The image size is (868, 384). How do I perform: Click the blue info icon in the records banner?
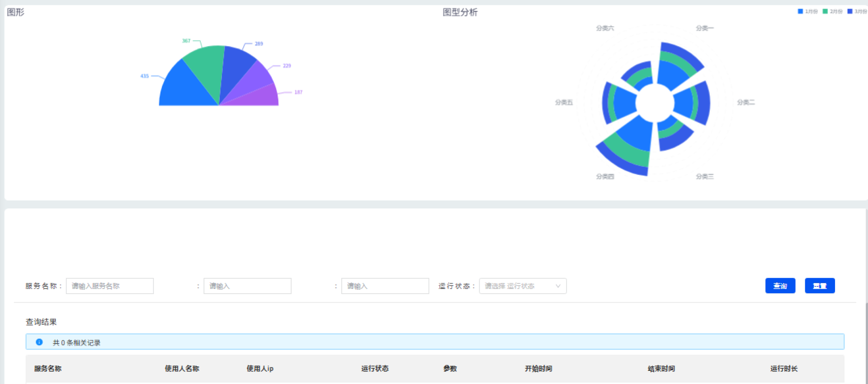point(39,342)
